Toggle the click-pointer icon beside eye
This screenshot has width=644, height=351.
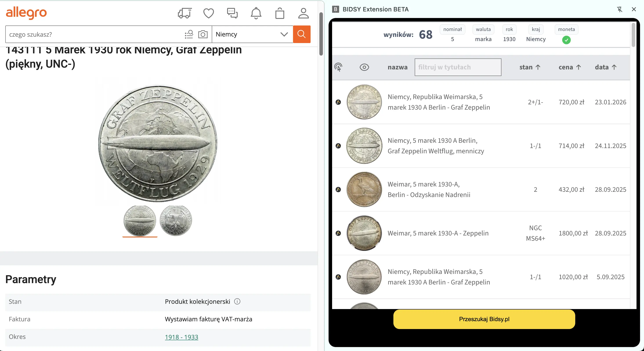[338, 67]
